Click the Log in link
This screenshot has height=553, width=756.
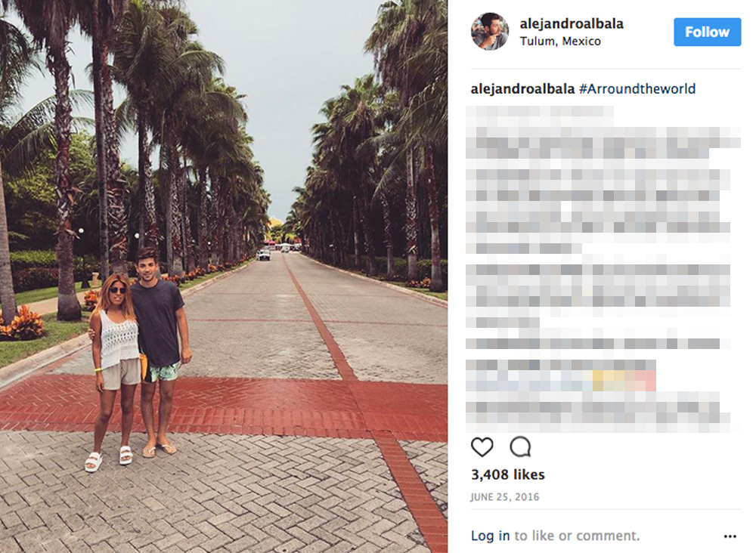pos(491,536)
